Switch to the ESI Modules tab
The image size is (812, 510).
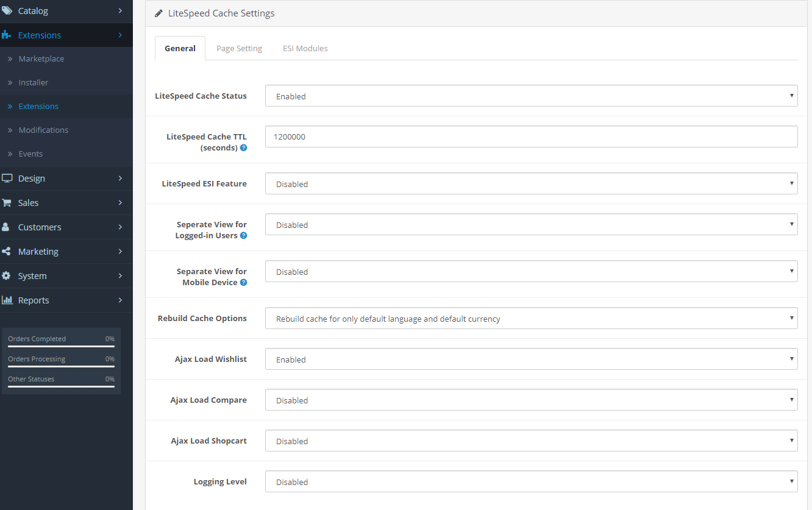click(x=305, y=48)
